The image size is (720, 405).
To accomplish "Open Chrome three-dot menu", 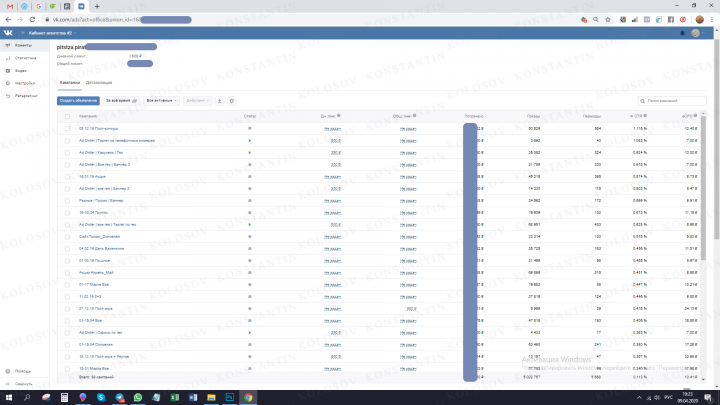I will [712, 20].
